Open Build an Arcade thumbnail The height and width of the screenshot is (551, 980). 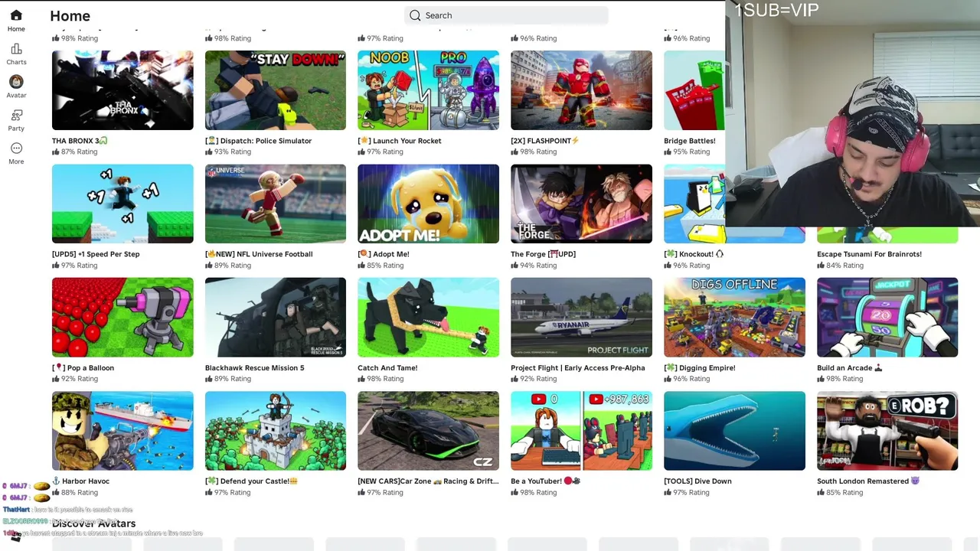[887, 317]
